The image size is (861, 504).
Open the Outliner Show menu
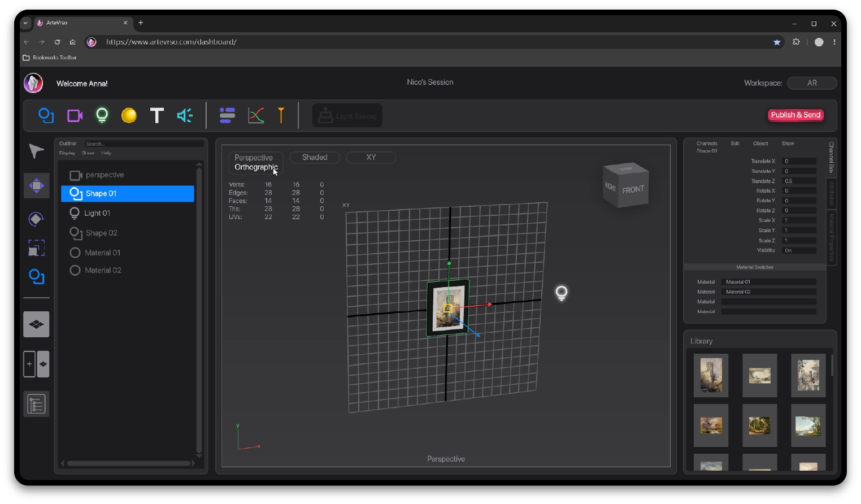pyautogui.click(x=88, y=153)
